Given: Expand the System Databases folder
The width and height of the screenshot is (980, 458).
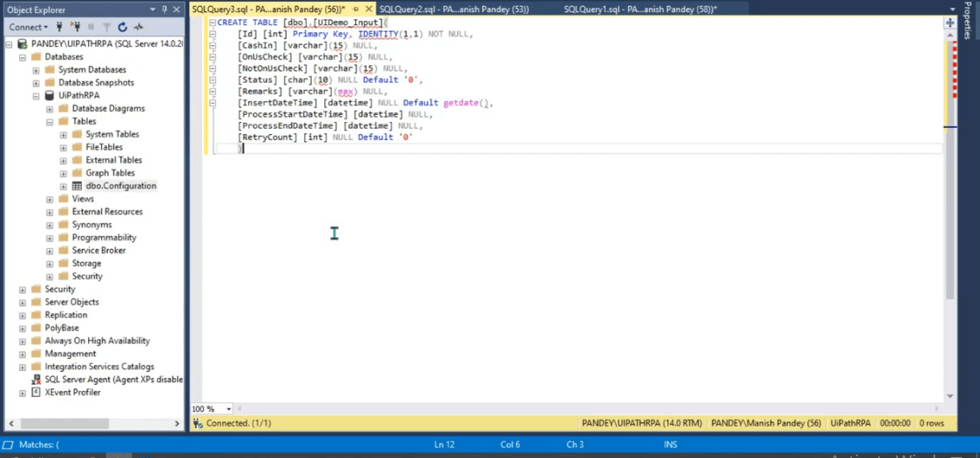Looking at the screenshot, I should [x=37, y=70].
